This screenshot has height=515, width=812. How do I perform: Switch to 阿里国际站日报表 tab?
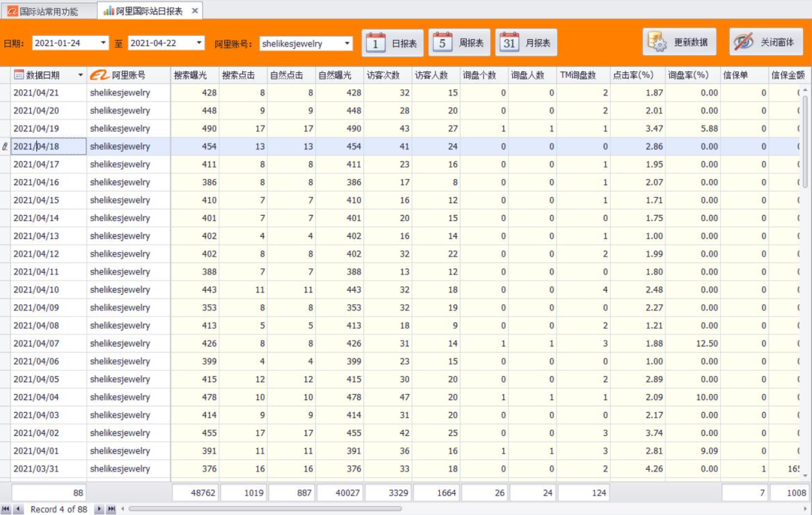pyautogui.click(x=150, y=11)
